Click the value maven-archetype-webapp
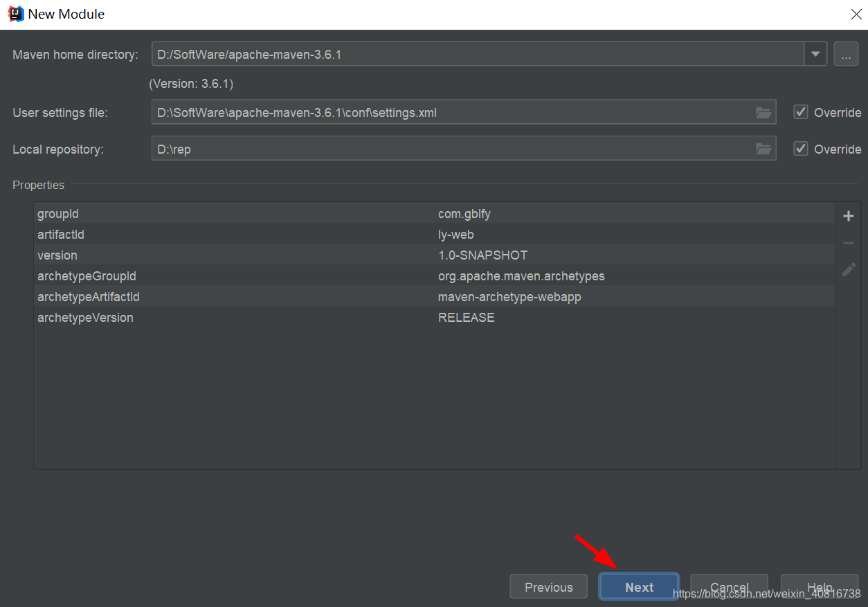The width and height of the screenshot is (868, 607). (x=509, y=297)
